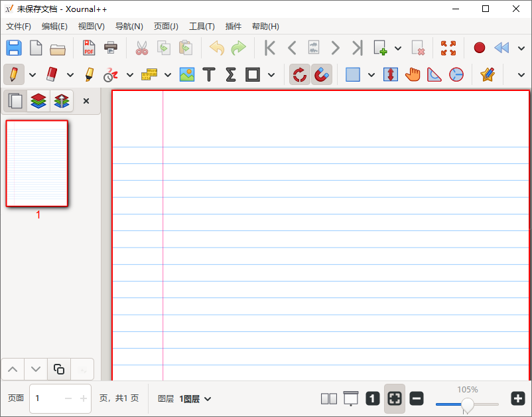Screen dimensions: 532x417
Task: Select page 1 thumbnail in sidebar
Action: (37, 163)
